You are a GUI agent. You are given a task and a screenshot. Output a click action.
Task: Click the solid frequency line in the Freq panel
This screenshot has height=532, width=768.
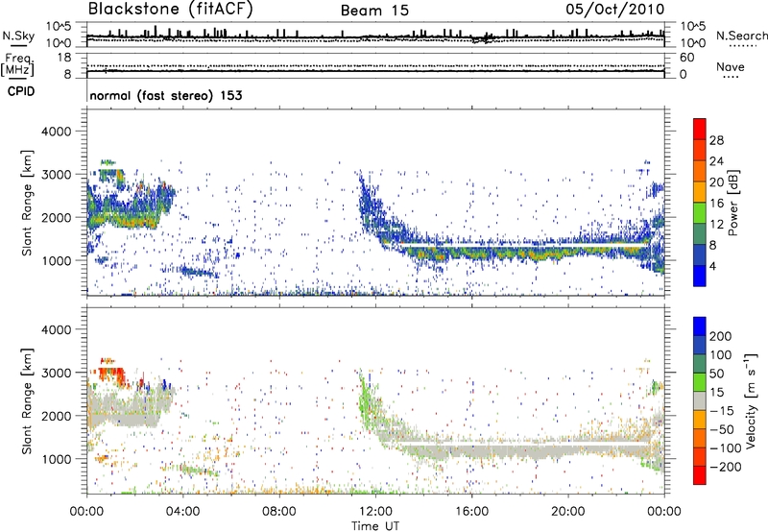tap(375, 71)
